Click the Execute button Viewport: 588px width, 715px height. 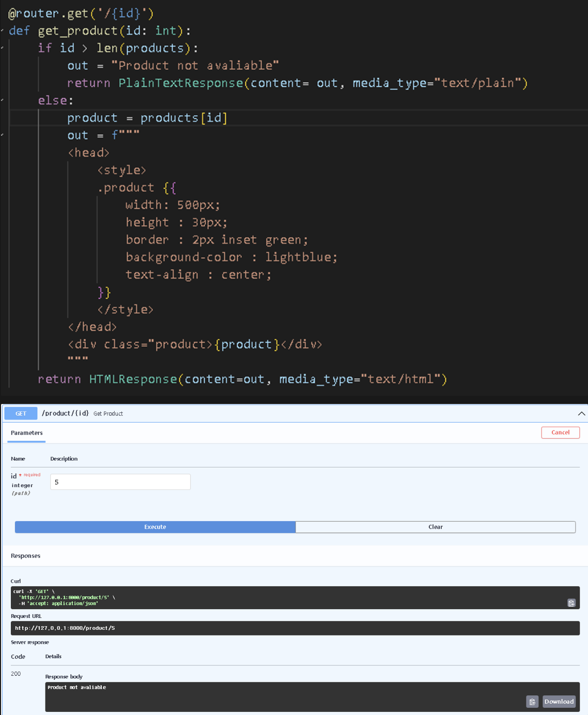[x=155, y=527]
